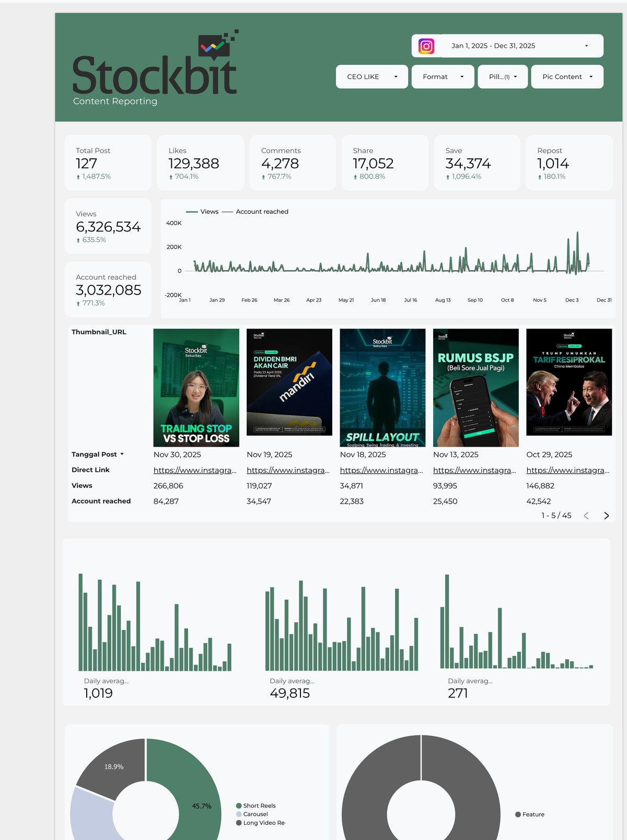This screenshot has width=627, height=840.
Task: Expand the Pill filter dropdown
Action: (x=503, y=77)
